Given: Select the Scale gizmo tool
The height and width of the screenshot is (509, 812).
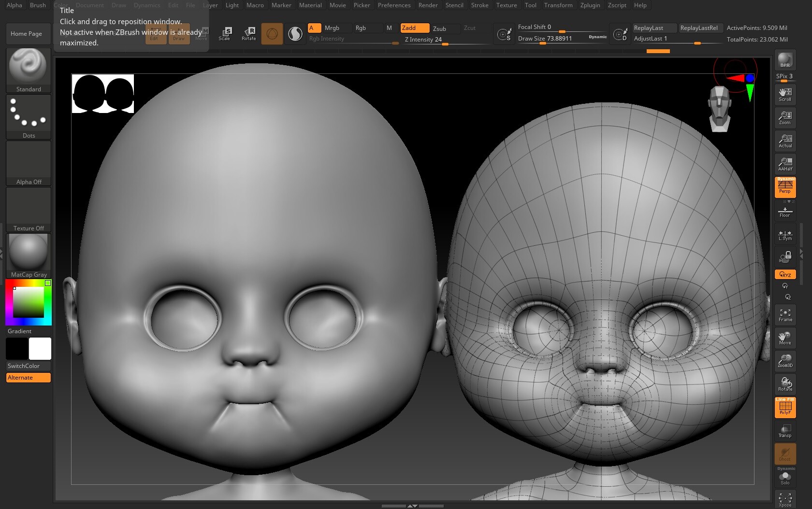Looking at the screenshot, I should pyautogui.click(x=225, y=33).
